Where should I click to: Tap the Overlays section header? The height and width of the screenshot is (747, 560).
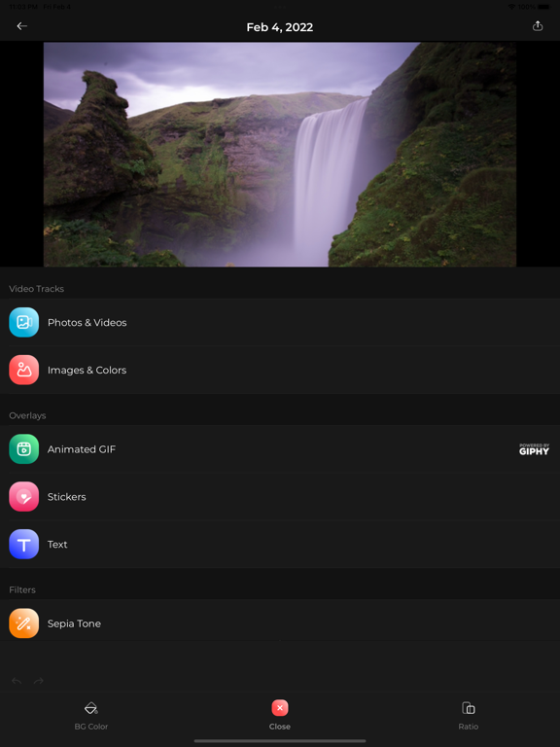pyautogui.click(x=27, y=415)
